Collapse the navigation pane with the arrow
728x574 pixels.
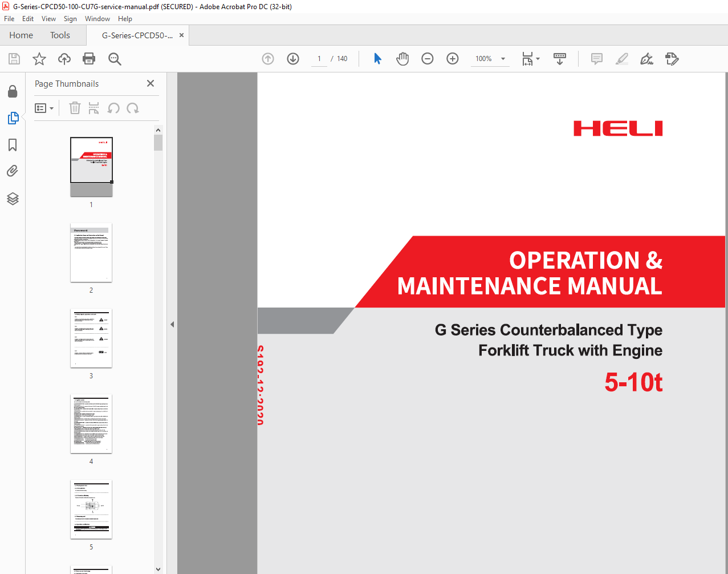point(172,324)
